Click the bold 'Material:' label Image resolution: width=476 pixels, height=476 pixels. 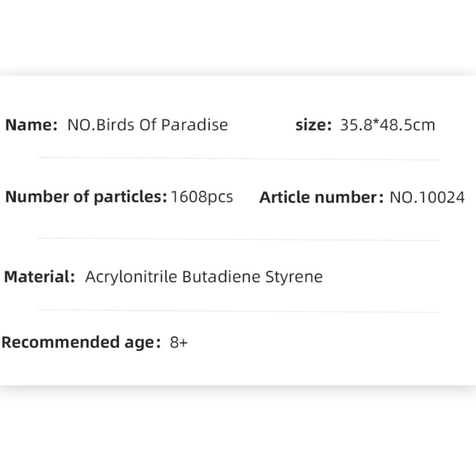pyautogui.click(x=39, y=277)
